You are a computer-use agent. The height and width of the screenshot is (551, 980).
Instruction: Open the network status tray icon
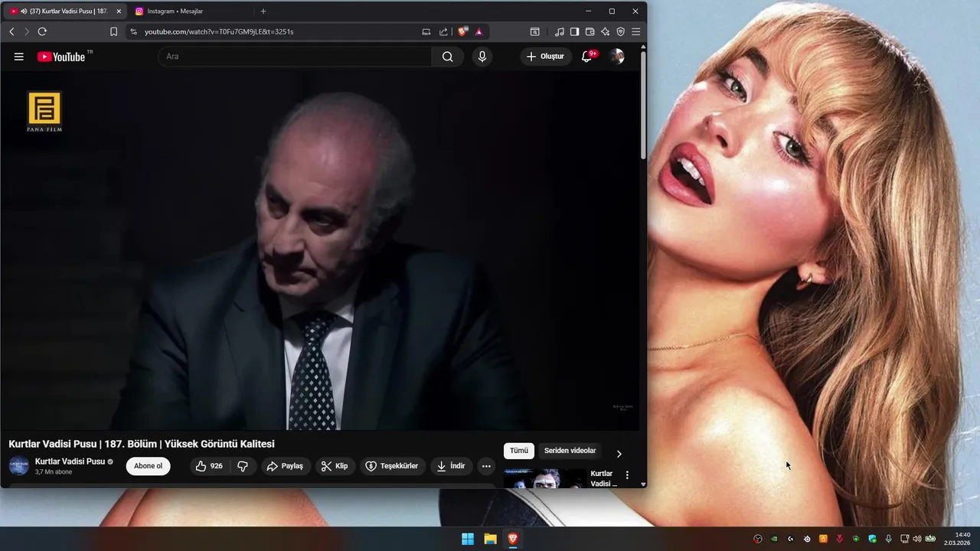904,539
